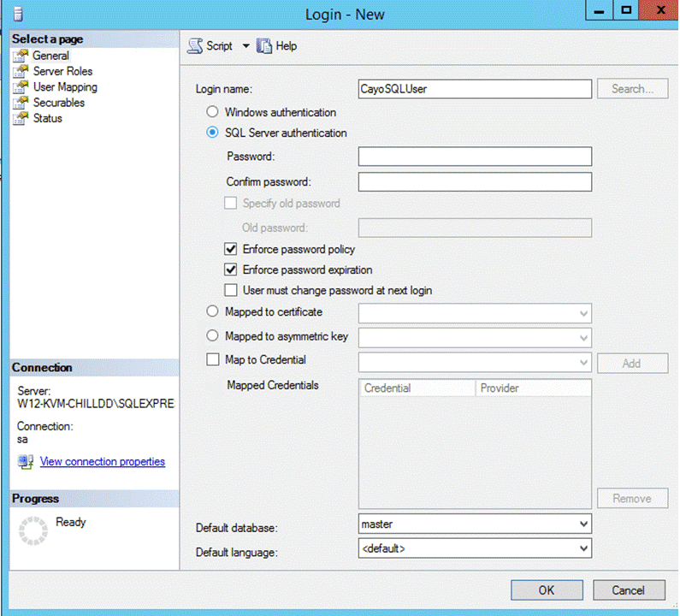Confirm with the OK button

(547, 590)
